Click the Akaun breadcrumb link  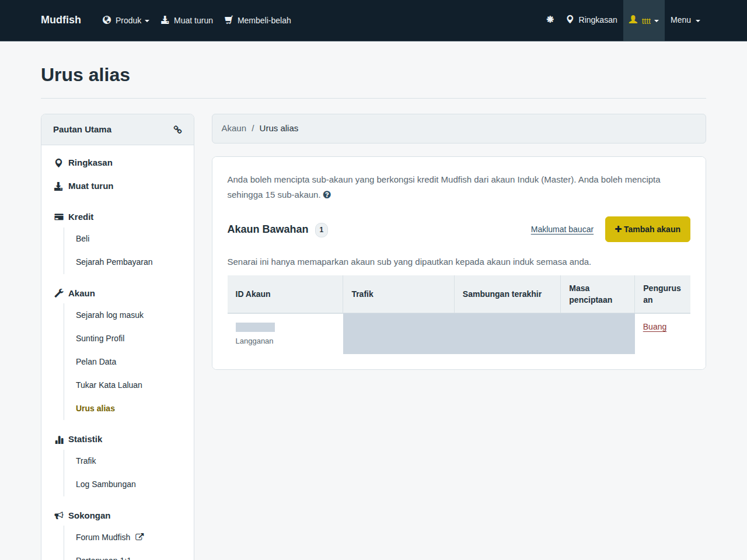pos(234,128)
